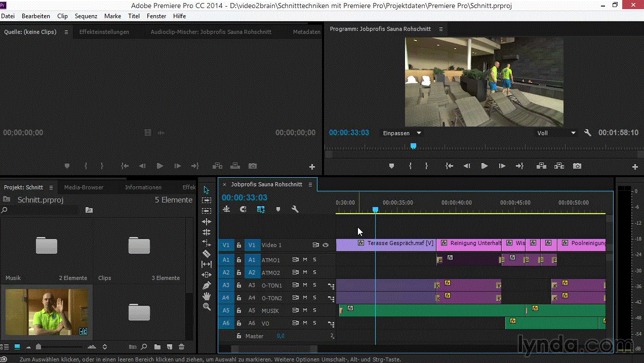The image size is (644, 363).
Task: Click Lift button in Program monitor
Action: (541, 166)
